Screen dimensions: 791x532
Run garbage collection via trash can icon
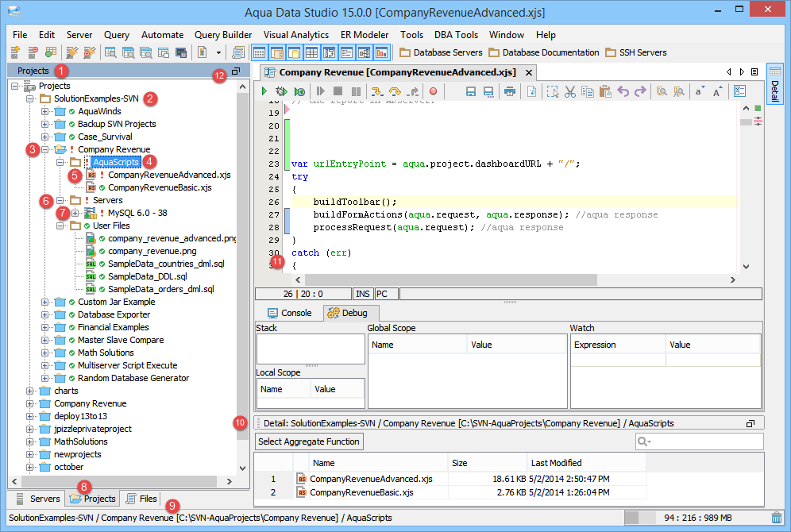(x=776, y=518)
